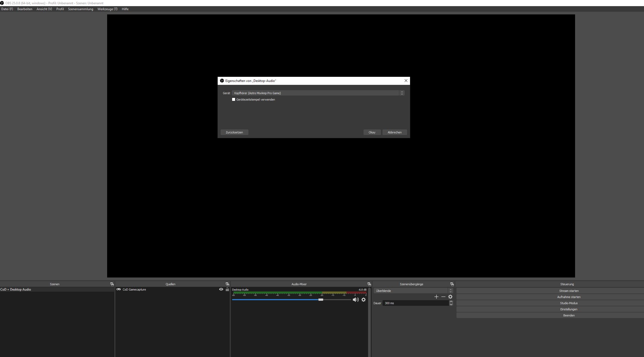Screen dimensions: 644x357
Task: Click the minus icon to remove a transition
Action: coord(443,297)
